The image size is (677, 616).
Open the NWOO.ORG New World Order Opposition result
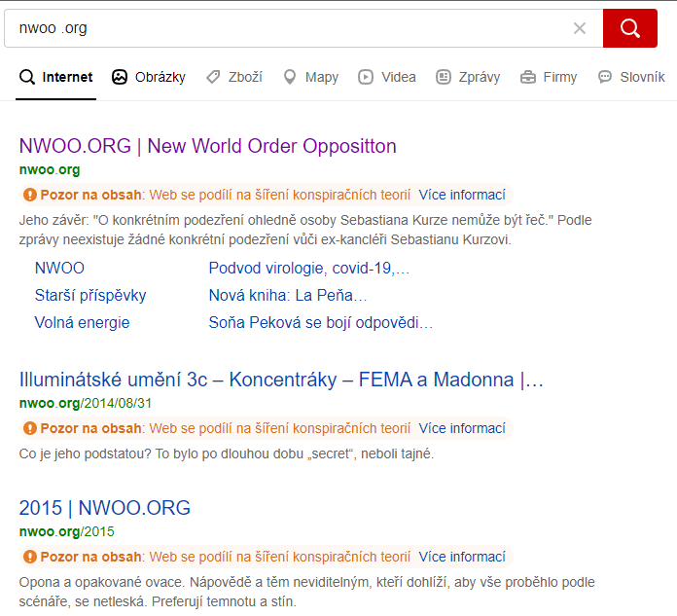coord(208,146)
